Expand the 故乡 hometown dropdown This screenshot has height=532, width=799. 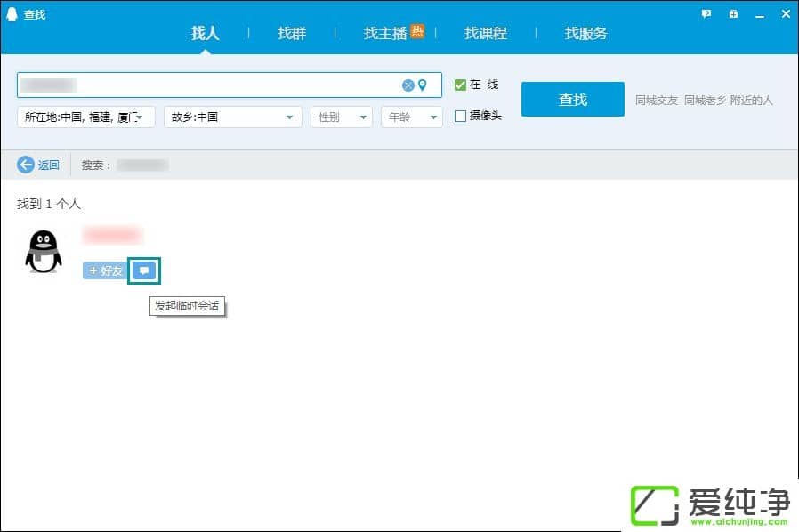coord(288,116)
